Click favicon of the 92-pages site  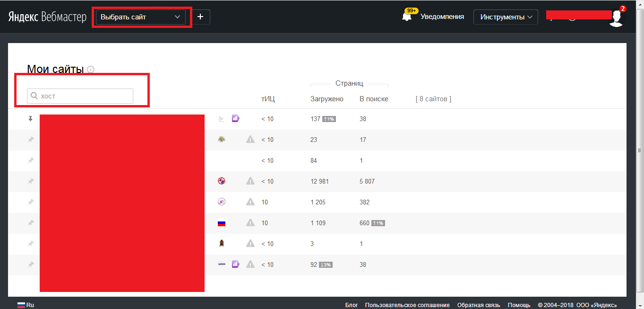(x=222, y=265)
